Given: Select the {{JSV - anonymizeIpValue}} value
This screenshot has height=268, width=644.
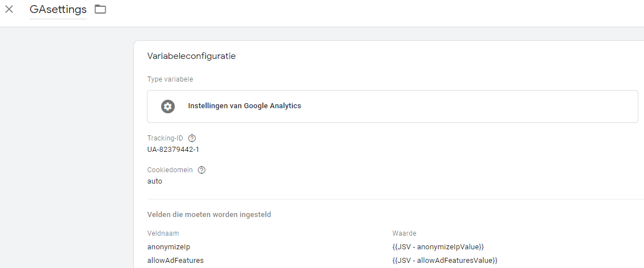Looking at the screenshot, I should (x=437, y=246).
